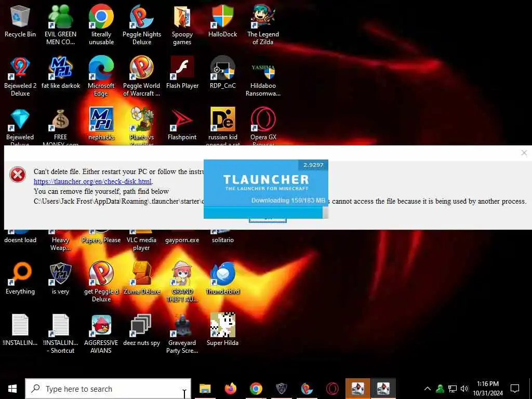Launch the Flashpoint shortcut
Viewport: 532px width, 399px height.
182,121
